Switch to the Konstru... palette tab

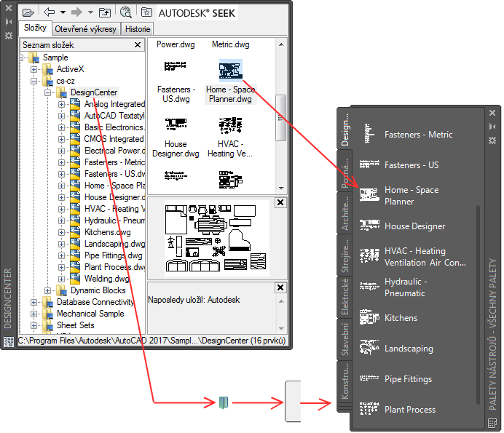[344, 381]
